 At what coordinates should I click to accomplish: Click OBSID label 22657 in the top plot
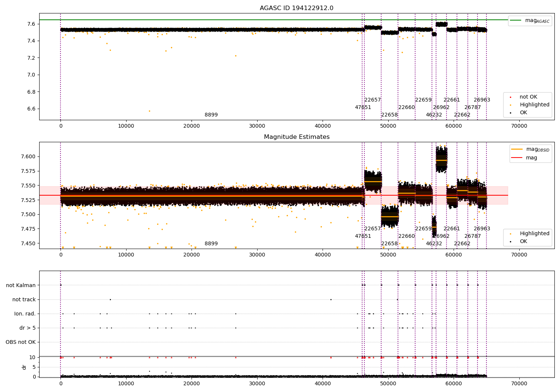(x=373, y=100)
